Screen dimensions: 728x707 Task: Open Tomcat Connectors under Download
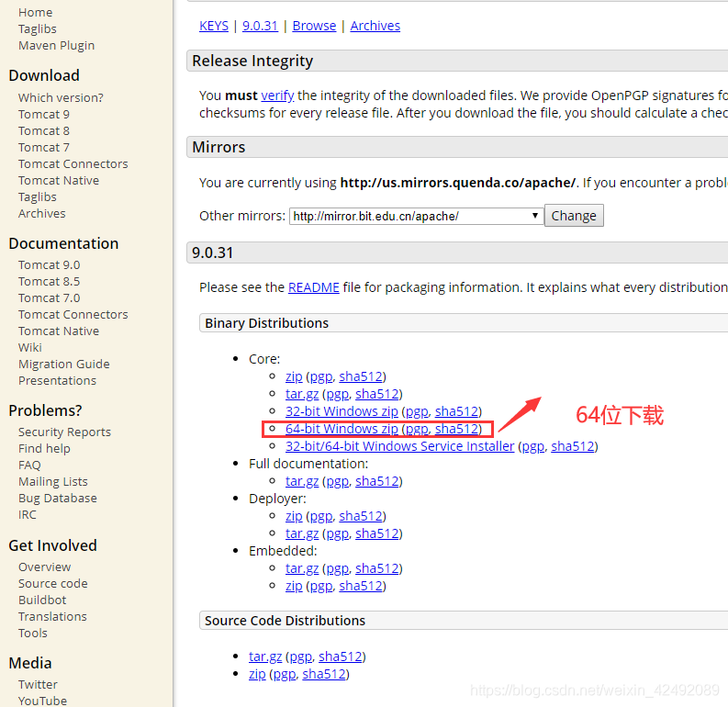coord(73,163)
